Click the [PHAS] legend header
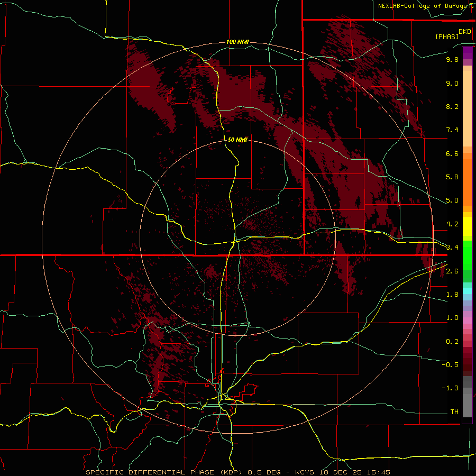476x476 pixels. tap(447, 36)
